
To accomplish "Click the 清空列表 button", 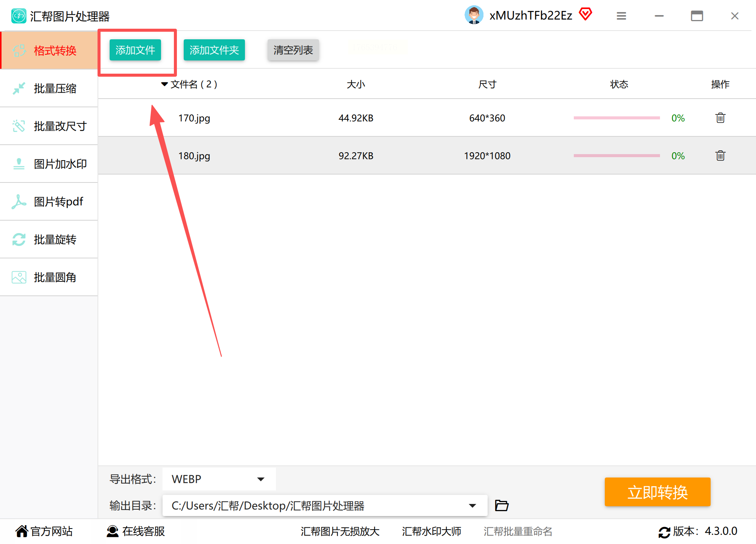I will [x=293, y=50].
